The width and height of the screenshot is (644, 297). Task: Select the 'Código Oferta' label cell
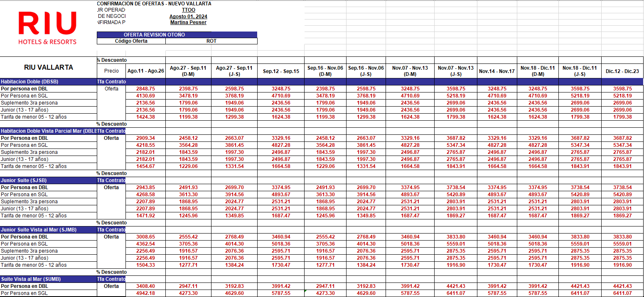pyautogui.click(x=131, y=41)
